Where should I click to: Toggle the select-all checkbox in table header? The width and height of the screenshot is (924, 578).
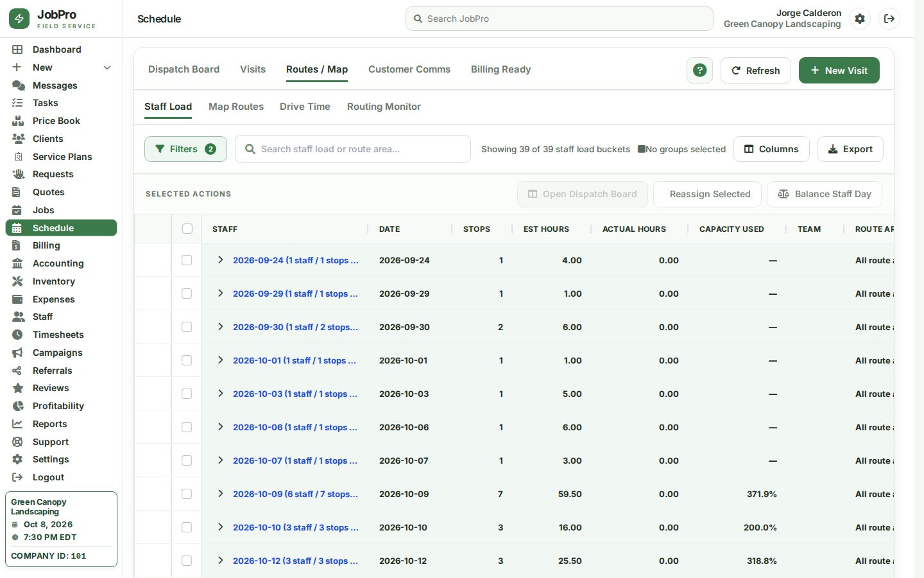pos(187,229)
